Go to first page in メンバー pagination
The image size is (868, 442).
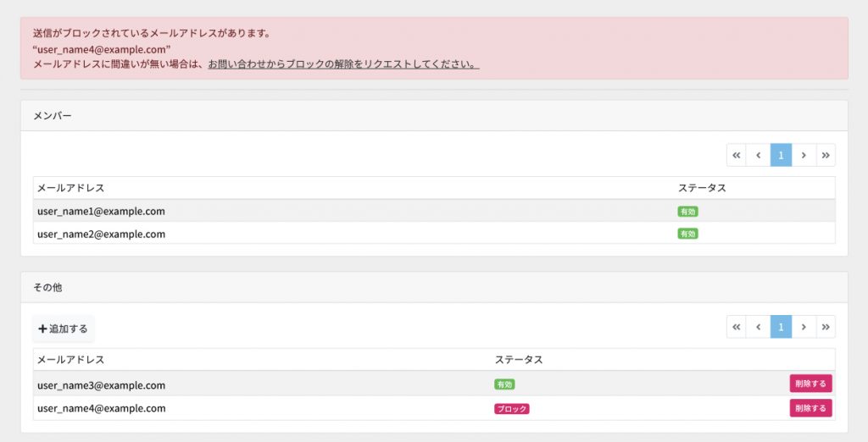(737, 155)
